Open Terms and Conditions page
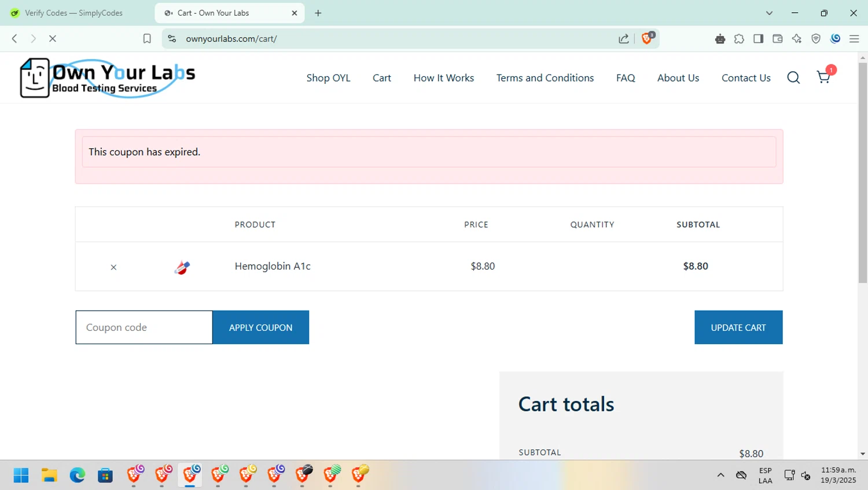Image resolution: width=868 pixels, height=490 pixels. 545,78
